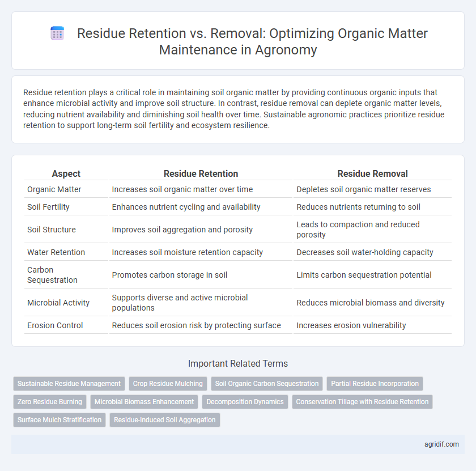Click the Surface Mulch Stratification tag

[x=59, y=420]
